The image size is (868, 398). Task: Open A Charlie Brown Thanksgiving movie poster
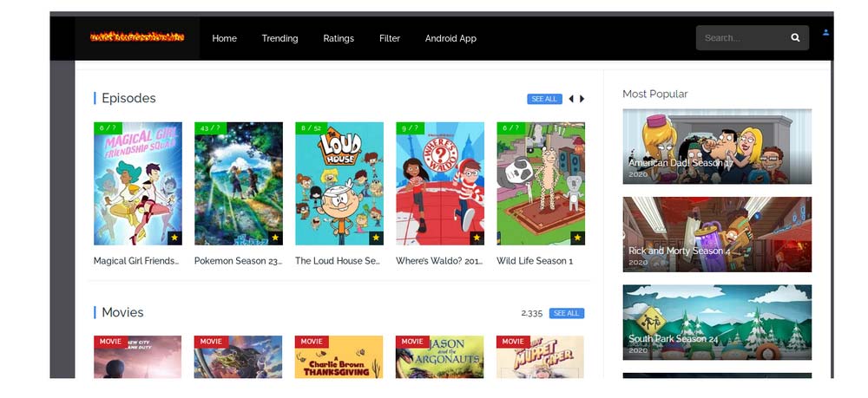pyautogui.click(x=339, y=356)
